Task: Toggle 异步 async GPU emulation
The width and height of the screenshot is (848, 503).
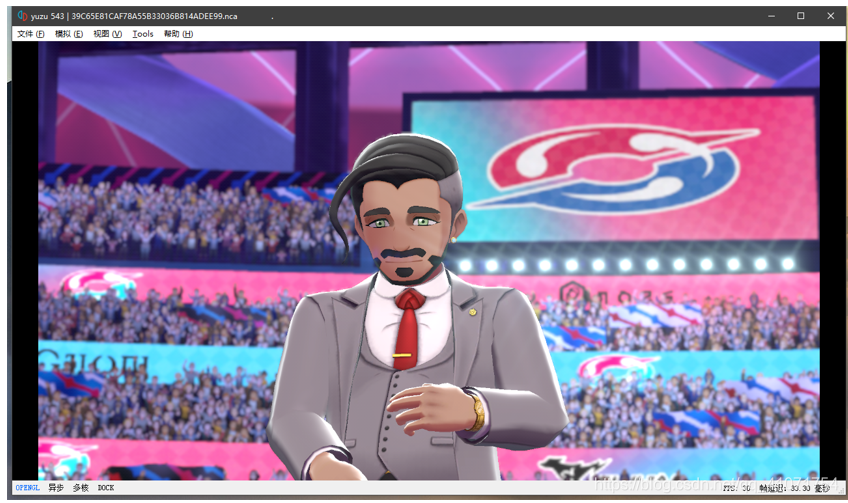Action: (56, 488)
